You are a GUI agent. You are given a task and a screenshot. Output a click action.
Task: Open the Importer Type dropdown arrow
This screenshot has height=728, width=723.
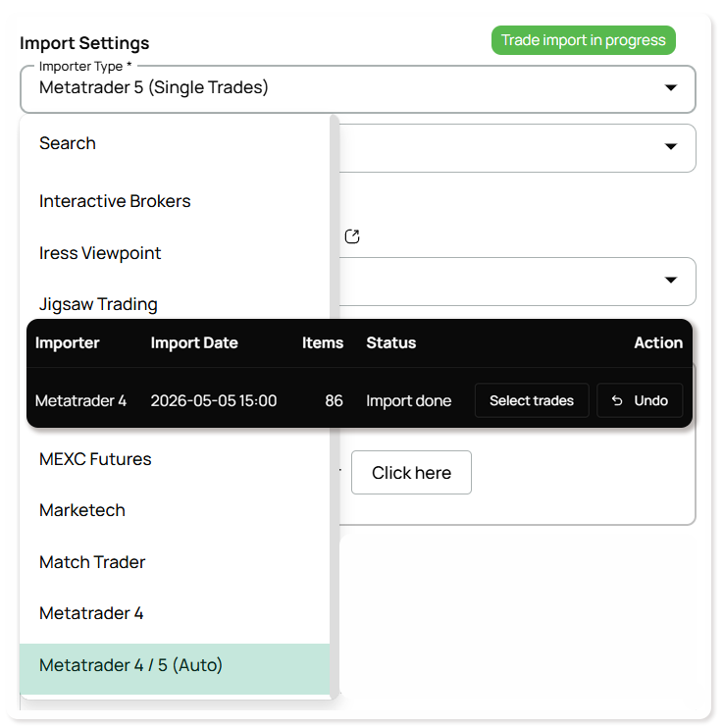tap(670, 87)
